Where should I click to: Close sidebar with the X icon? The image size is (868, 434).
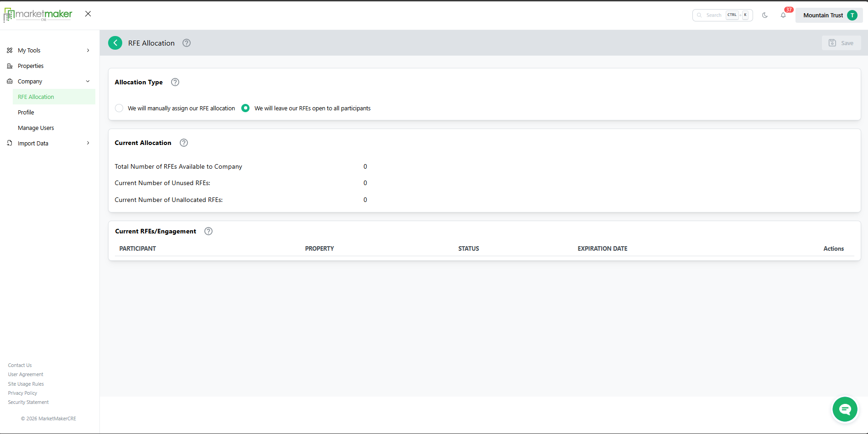pyautogui.click(x=88, y=14)
